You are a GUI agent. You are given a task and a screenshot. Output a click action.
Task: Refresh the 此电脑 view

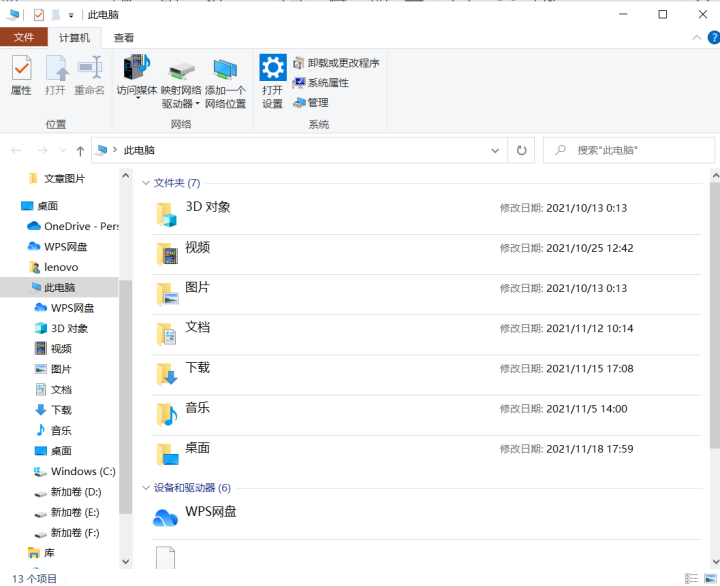click(520, 150)
